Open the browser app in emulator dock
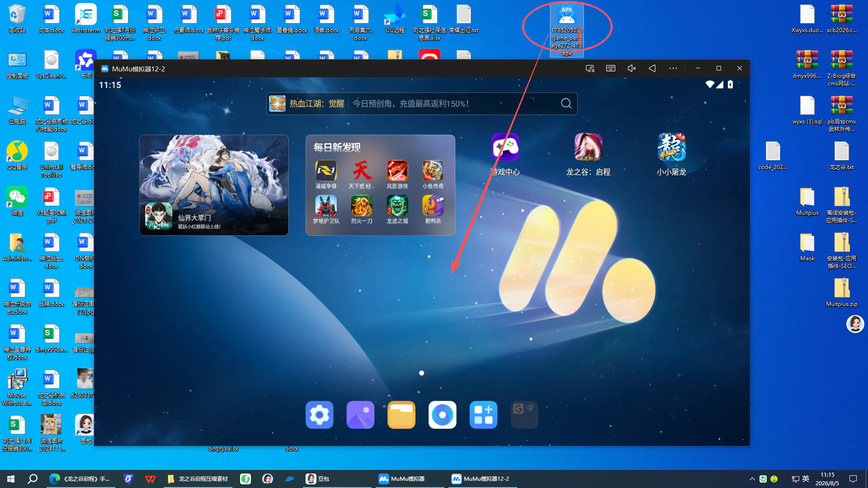The height and width of the screenshot is (488, 868). pos(442,415)
